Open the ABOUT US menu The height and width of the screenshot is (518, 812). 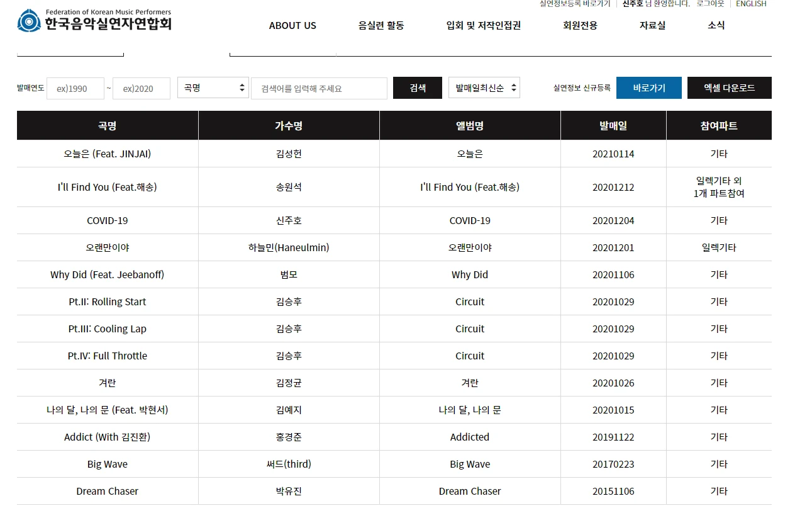pyautogui.click(x=292, y=26)
